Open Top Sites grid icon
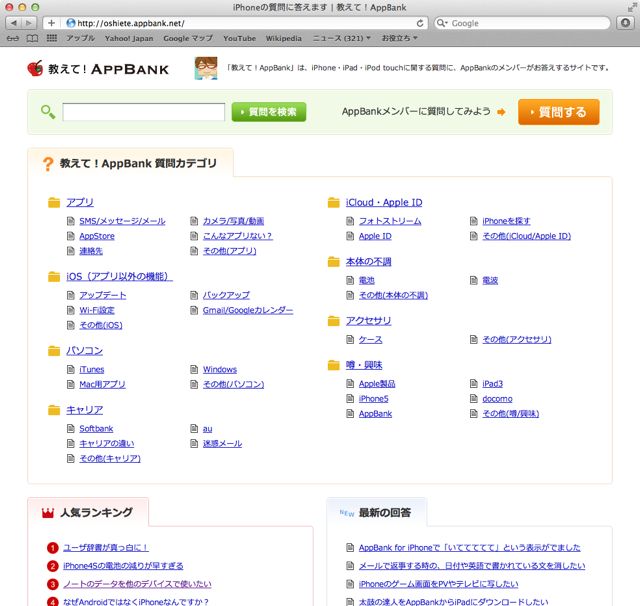The width and height of the screenshot is (640, 606). tap(52, 38)
